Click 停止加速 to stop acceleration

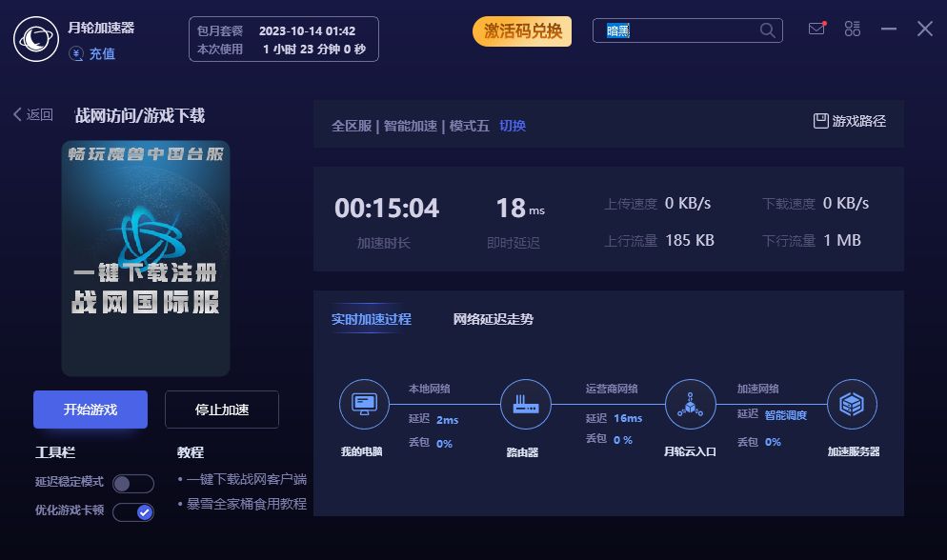tap(222, 409)
